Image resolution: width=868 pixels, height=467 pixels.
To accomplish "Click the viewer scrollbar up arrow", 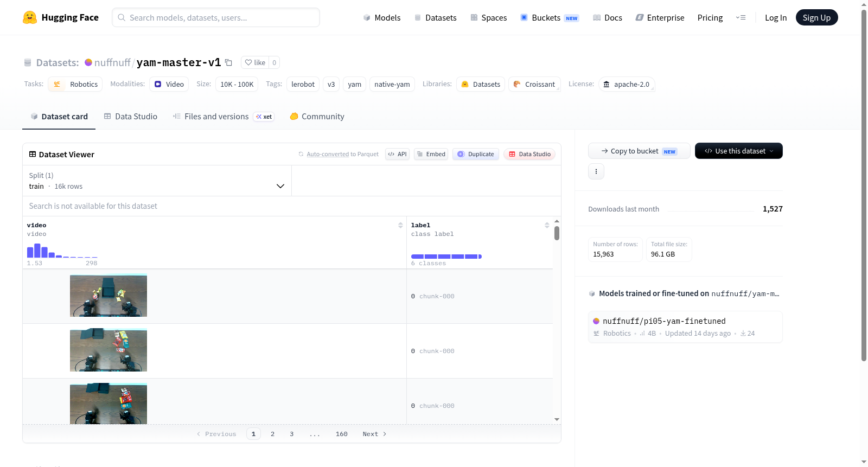I will coord(557,221).
